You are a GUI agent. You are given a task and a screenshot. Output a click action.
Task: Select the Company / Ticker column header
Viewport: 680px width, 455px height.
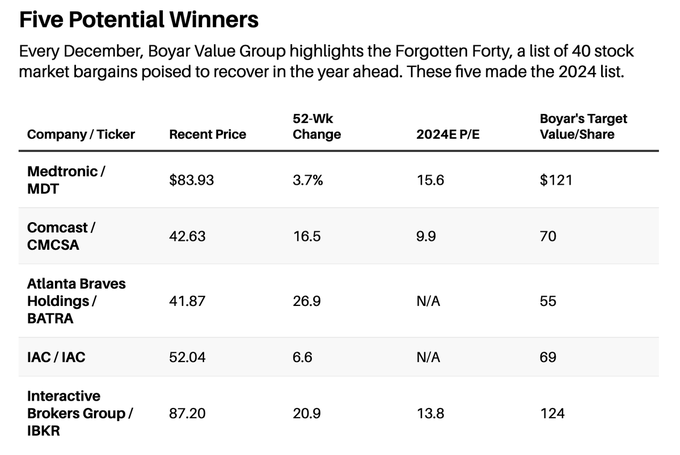(x=81, y=134)
